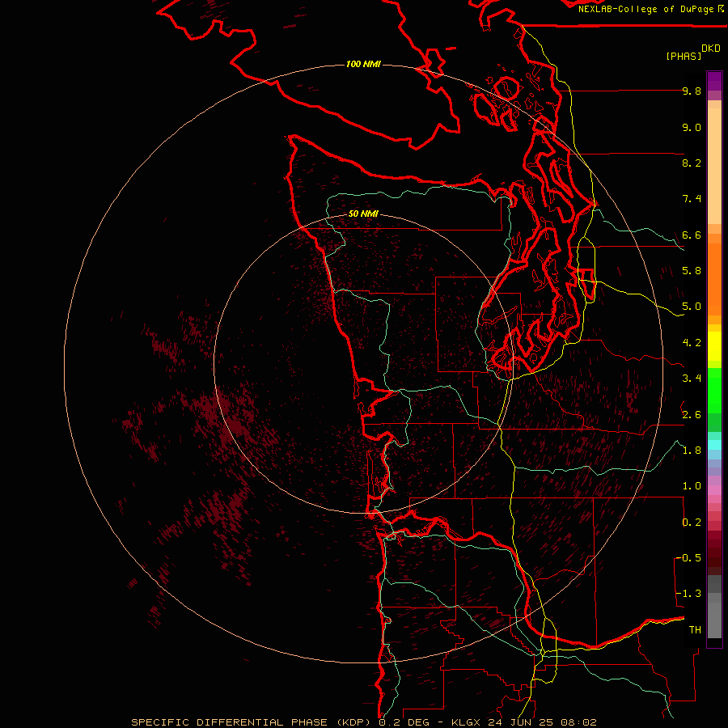The width and height of the screenshot is (728, 728).
Task: Click the 9.8 scale value
Action: (692, 91)
